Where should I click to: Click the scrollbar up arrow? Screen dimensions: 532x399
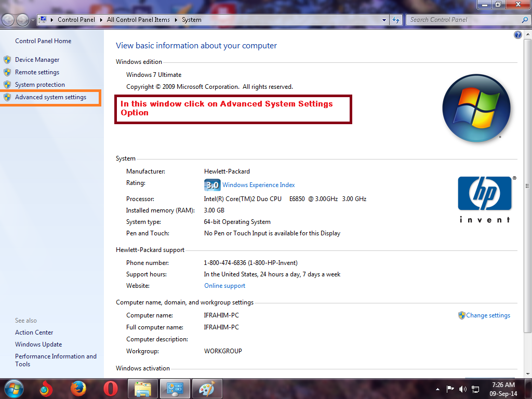click(x=528, y=34)
